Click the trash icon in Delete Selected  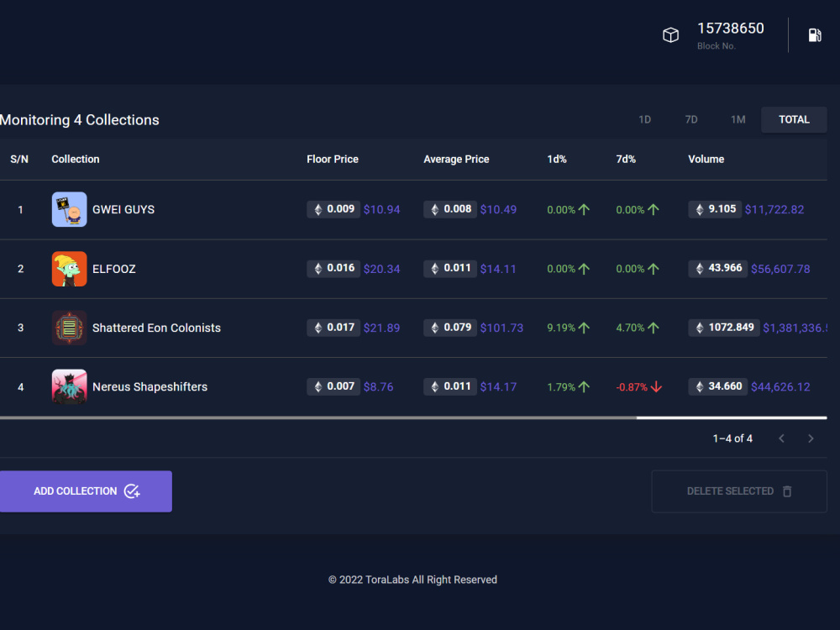[x=787, y=491]
